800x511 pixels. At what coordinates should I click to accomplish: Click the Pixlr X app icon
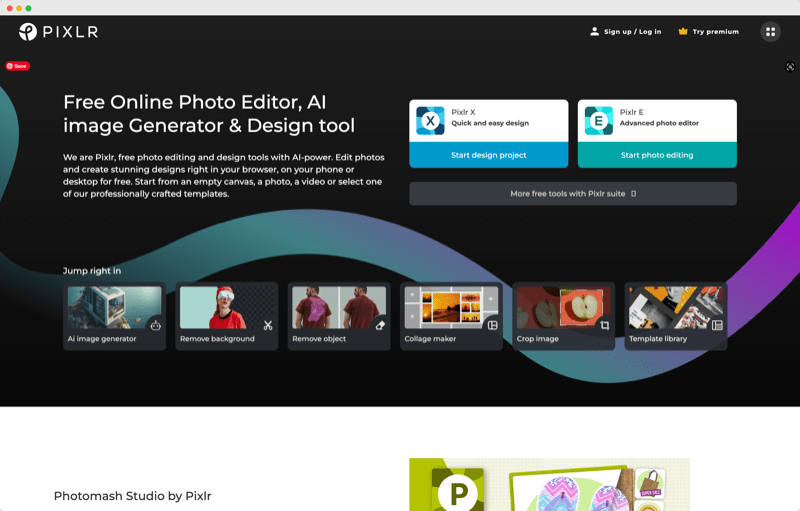(x=430, y=121)
